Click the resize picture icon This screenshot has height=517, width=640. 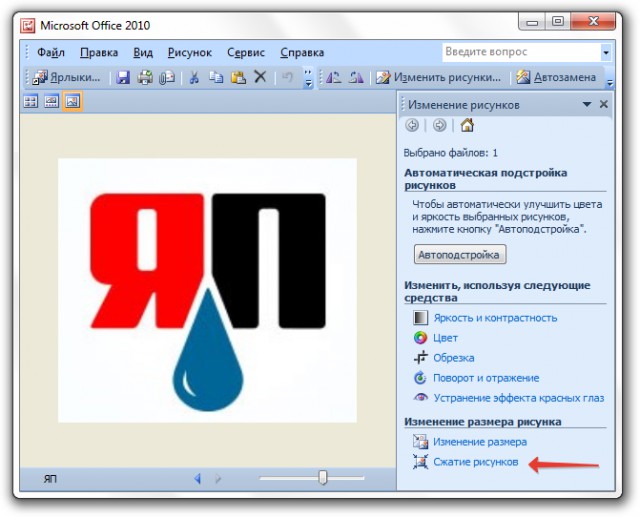tap(420, 441)
